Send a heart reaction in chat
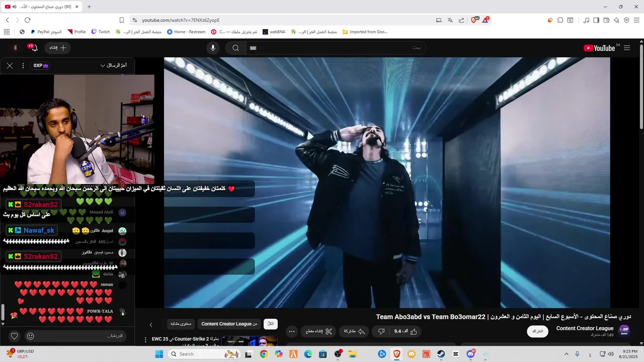Viewport: 644px width, 362px height. (x=15, y=336)
